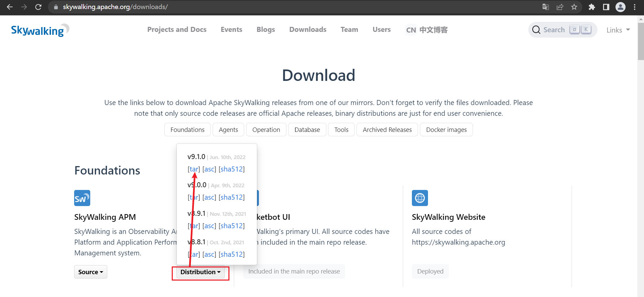Viewport: 644px width, 297px height.
Task: Open the Links dropdown in navbar
Action: 618,30
